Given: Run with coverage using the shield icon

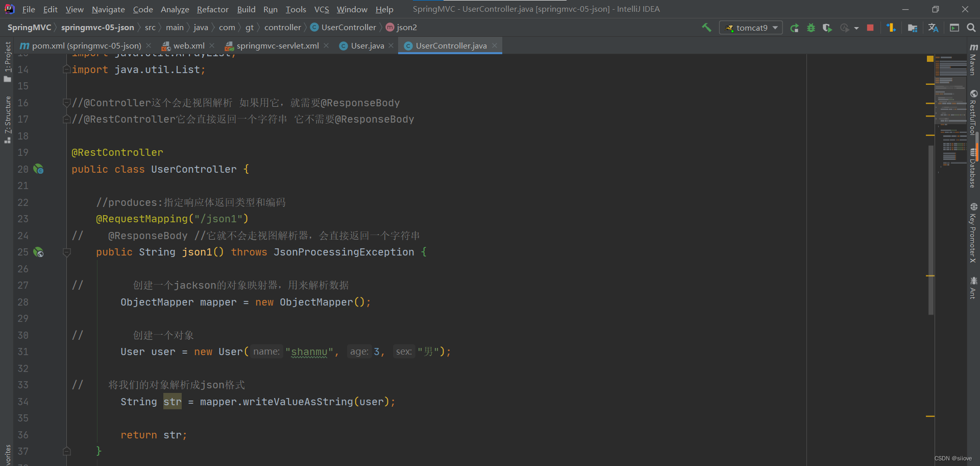Looking at the screenshot, I should [x=827, y=27].
